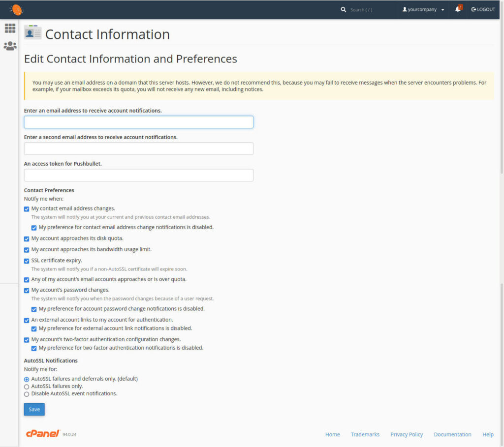Open User Manager icon in sidebar
The width and height of the screenshot is (504, 447).
coord(10,46)
